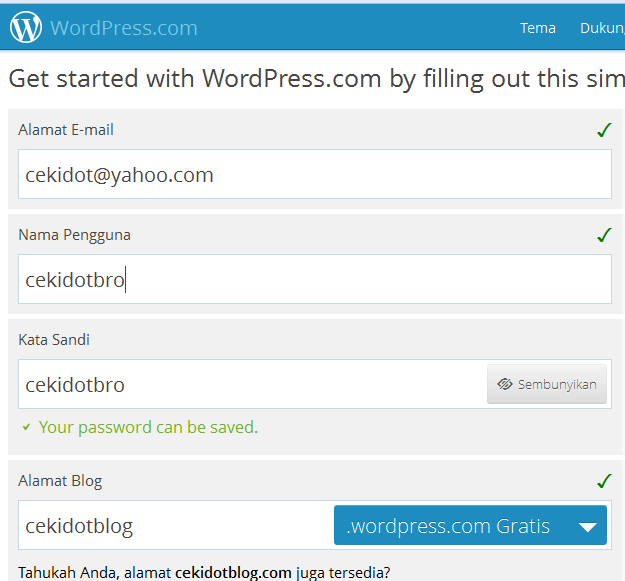
Task: Click the Kata Sandi field label
Action: click(x=54, y=340)
